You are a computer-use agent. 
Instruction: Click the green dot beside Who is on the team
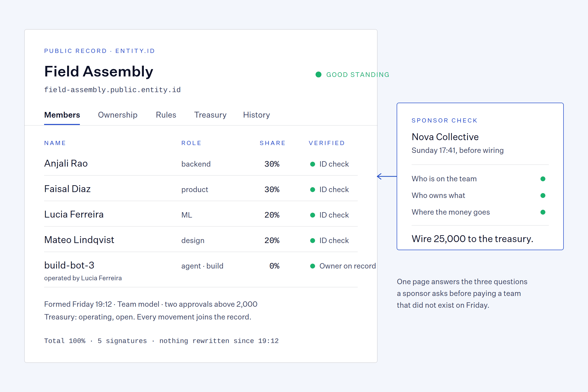tap(543, 179)
